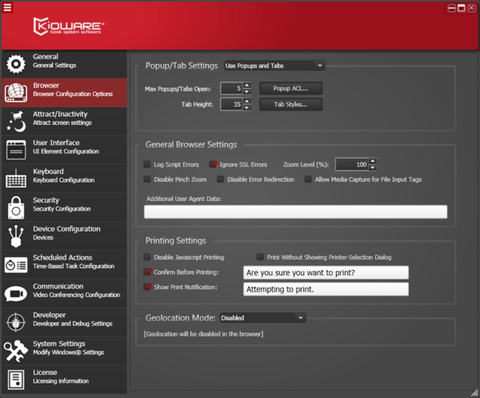Focus the Additional User Agent Data field
Screen dimensions: 480x398
[x=295, y=212]
